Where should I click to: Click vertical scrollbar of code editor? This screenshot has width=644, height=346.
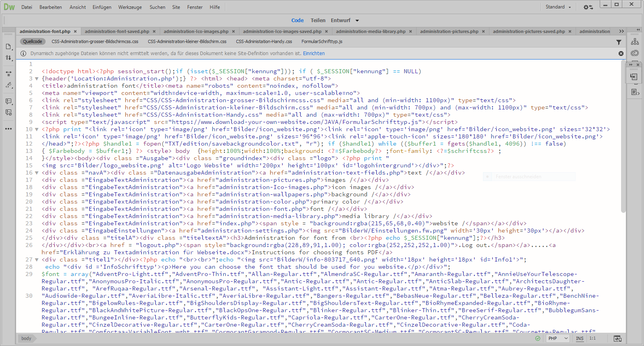click(623, 137)
